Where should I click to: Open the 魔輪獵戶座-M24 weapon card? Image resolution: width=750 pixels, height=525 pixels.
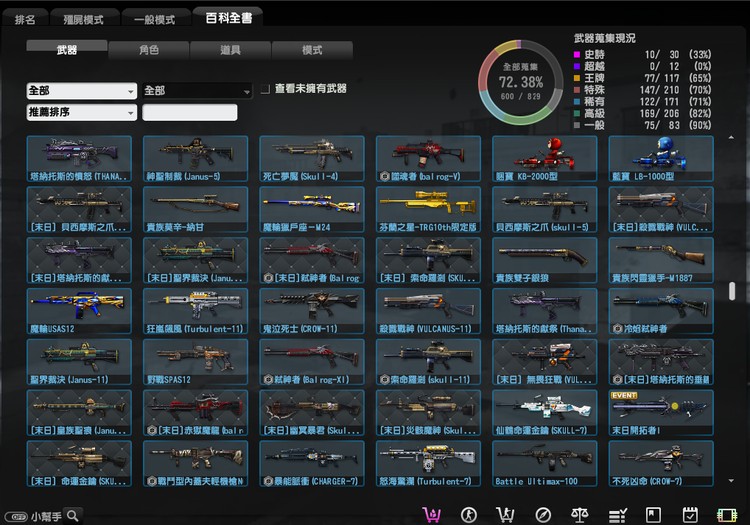pos(312,209)
